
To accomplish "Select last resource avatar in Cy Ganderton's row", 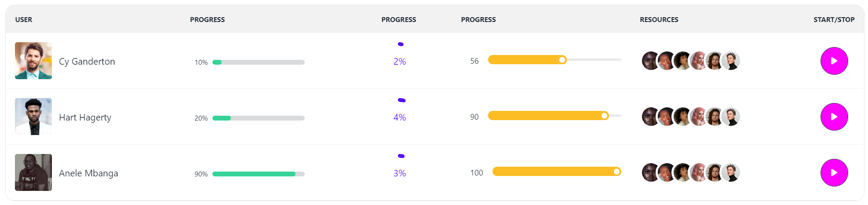I will coord(731,61).
